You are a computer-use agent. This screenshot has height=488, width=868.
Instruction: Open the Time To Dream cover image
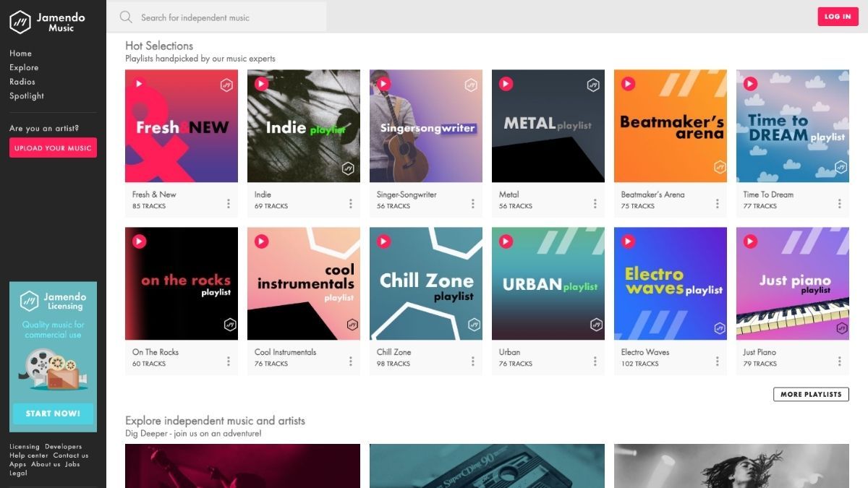(793, 126)
